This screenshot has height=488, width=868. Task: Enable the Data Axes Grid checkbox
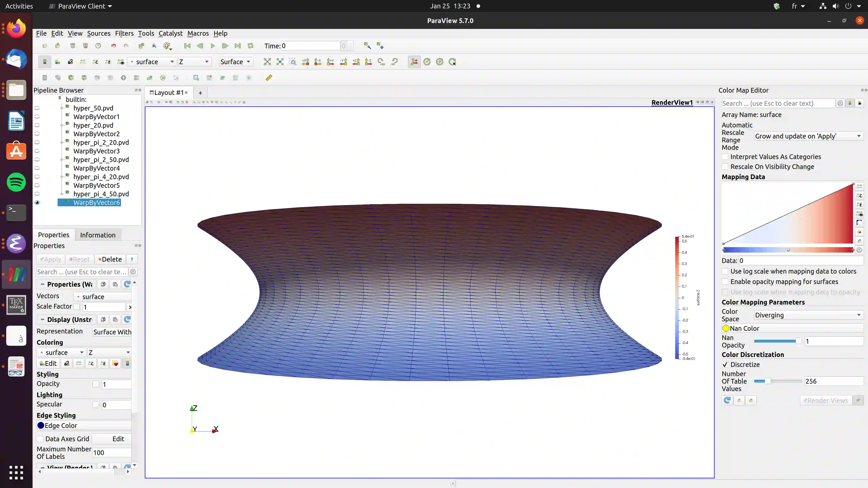click(x=40, y=439)
